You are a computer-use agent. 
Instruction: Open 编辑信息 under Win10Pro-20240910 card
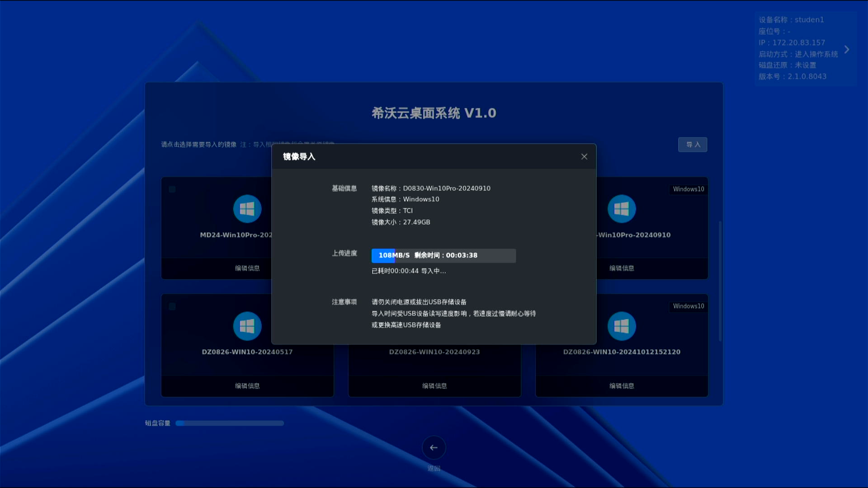622,268
